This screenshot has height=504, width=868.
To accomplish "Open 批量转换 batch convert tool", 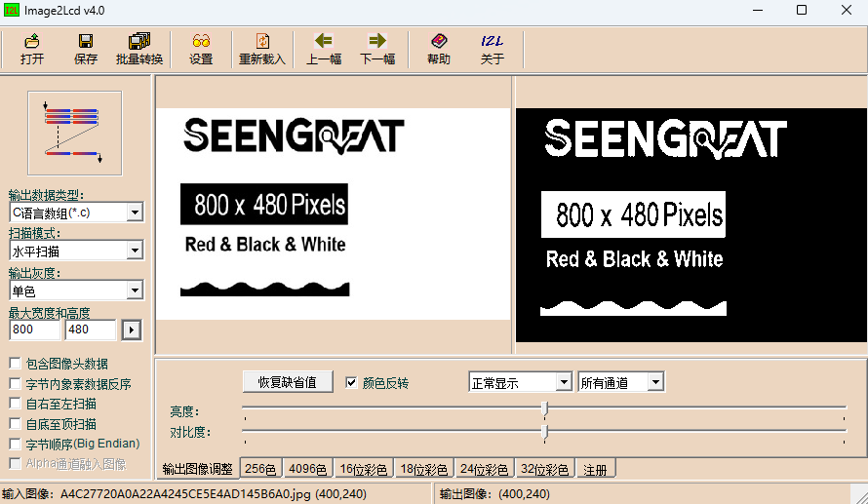I will pyautogui.click(x=139, y=41).
